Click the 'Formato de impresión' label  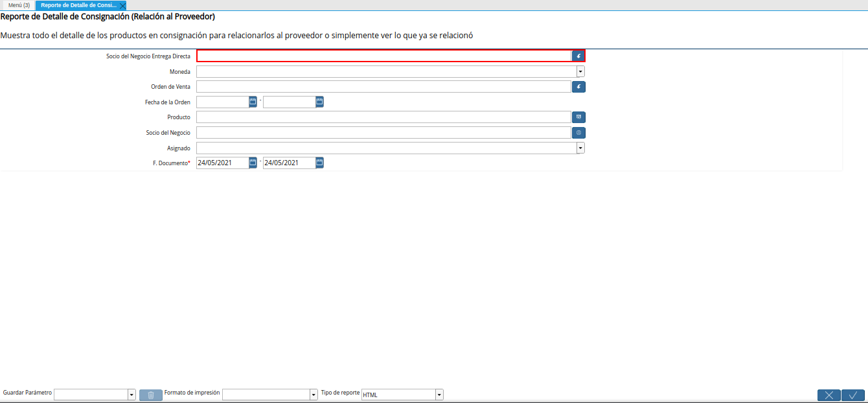[x=192, y=393]
